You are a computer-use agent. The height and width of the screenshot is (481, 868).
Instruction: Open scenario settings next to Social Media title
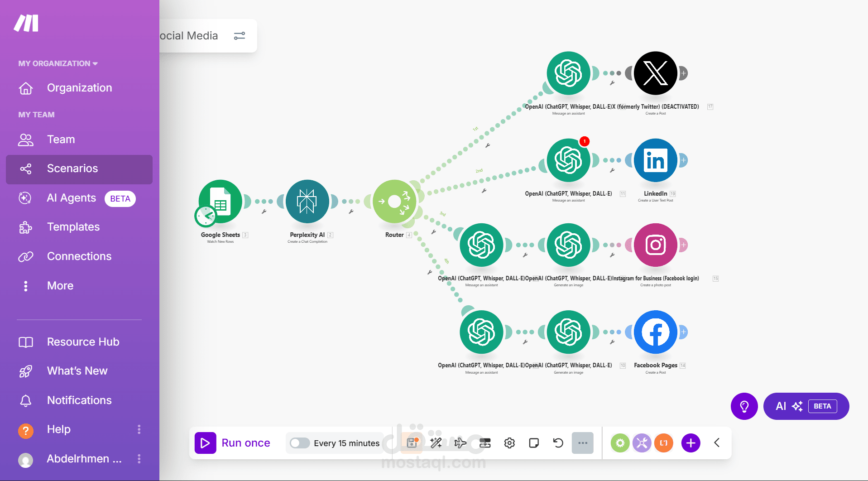240,36
